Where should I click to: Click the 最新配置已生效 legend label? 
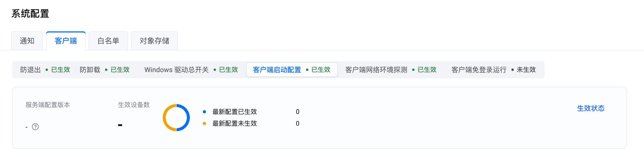235,112
